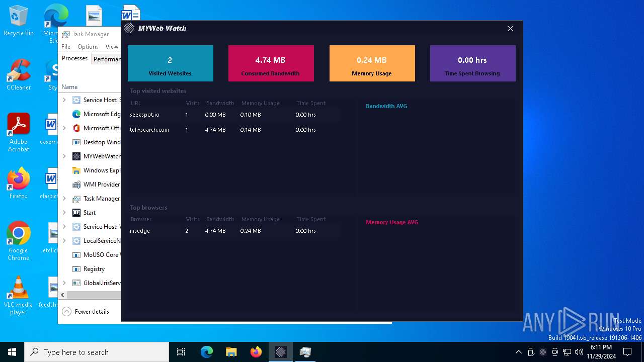
Task: Click the Task Manager title bar icon
Action: 65,34
